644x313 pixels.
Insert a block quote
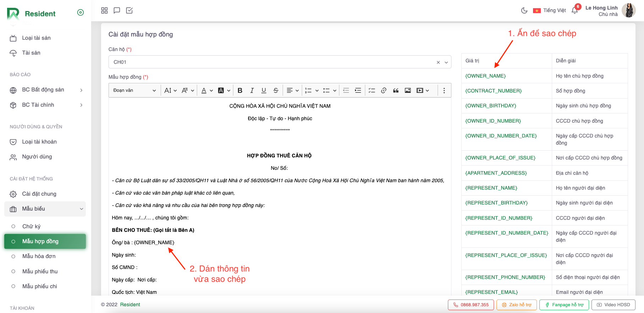396,90
